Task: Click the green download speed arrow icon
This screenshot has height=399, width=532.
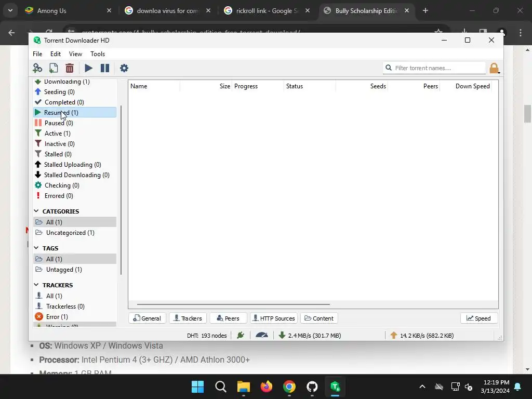Action: point(282,335)
